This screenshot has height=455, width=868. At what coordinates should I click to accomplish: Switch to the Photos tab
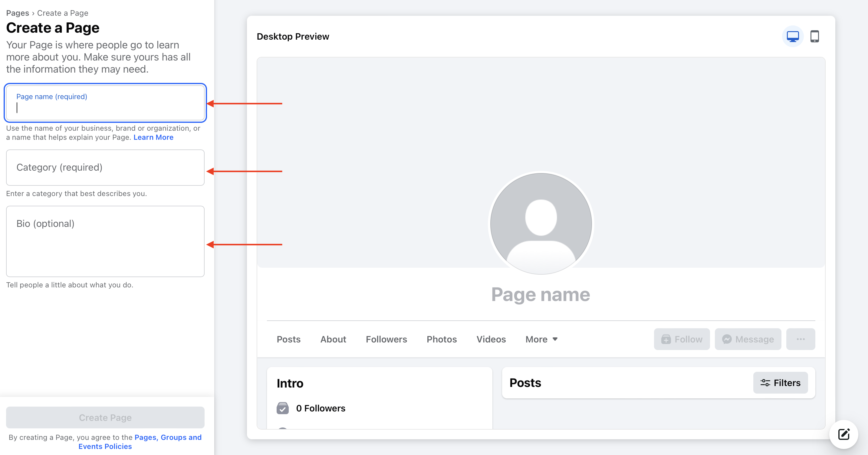[441, 339]
